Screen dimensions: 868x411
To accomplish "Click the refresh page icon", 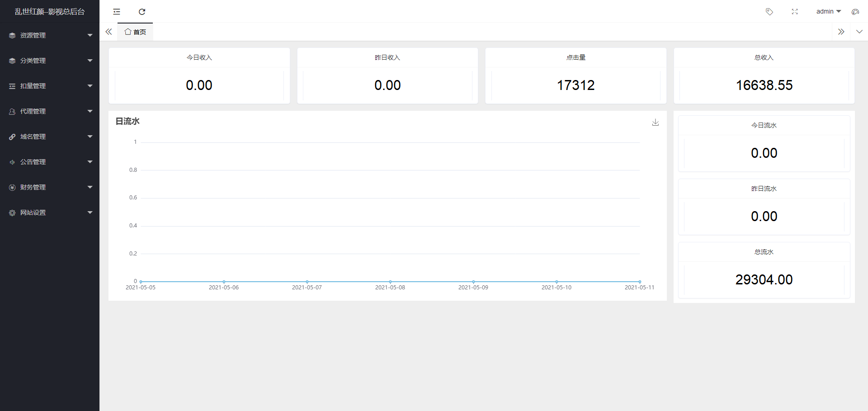I will (142, 12).
